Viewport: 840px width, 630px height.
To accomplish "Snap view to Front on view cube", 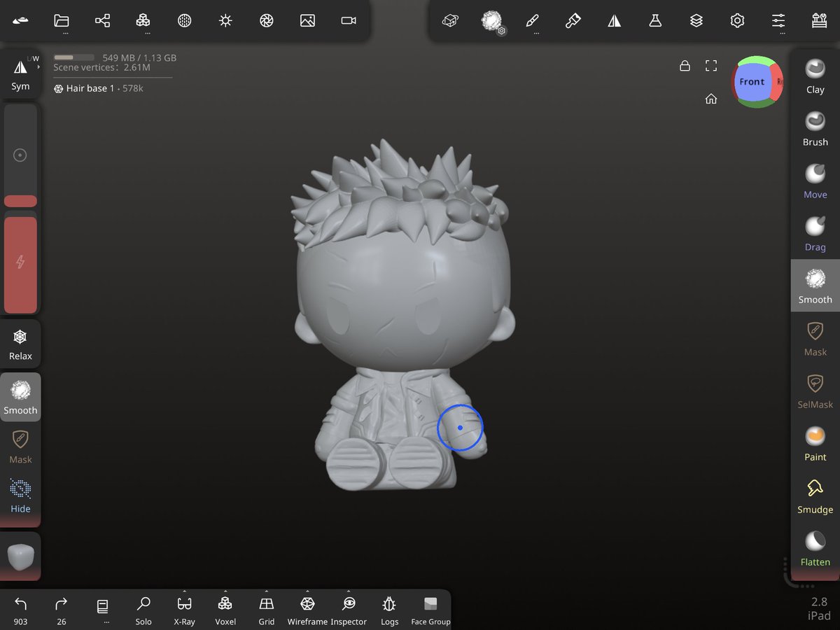I will click(752, 82).
